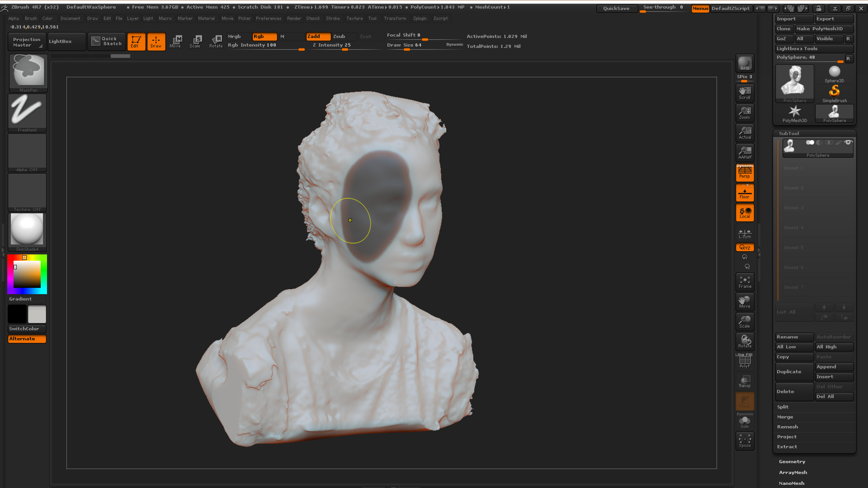The width and height of the screenshot is (868, 488).
Task: Toggle PolyF line fill display
Action: click(744, 361)
